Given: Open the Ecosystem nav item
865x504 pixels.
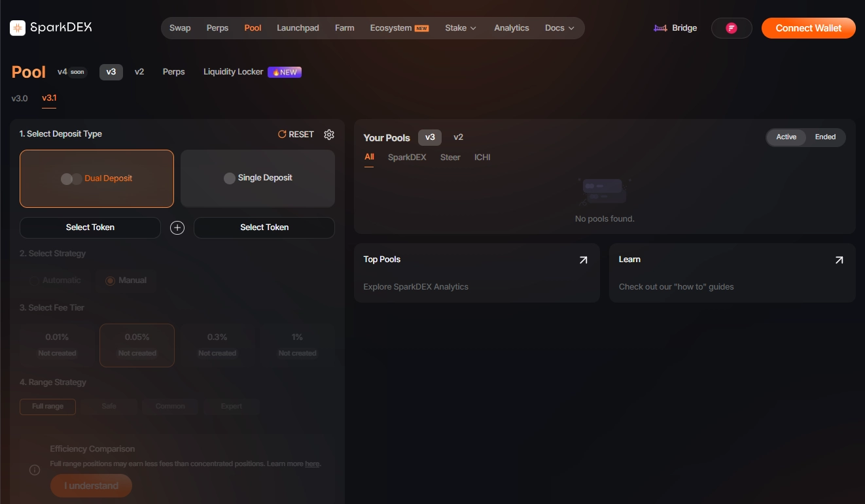Looking at the screenshot, I should tap(399, 28).
